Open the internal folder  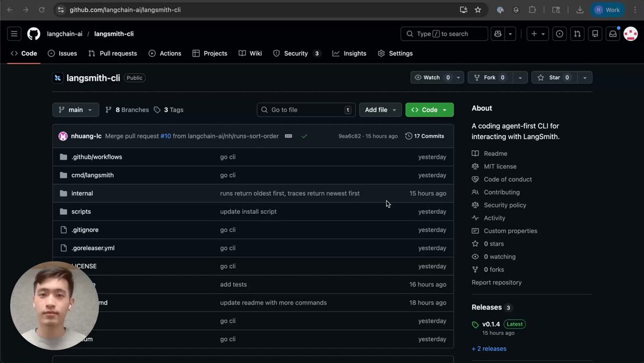tap(82, 193)
